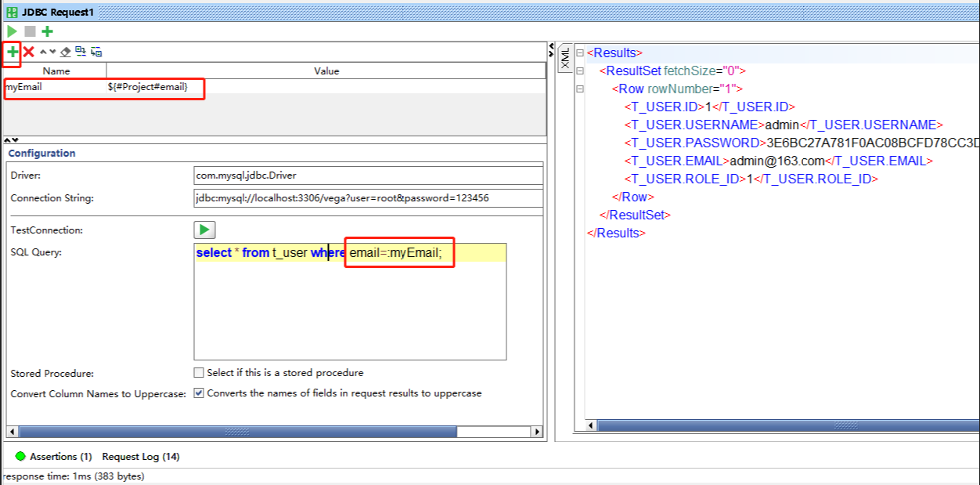Collapse the ResultSet XML node

point(580,71)
